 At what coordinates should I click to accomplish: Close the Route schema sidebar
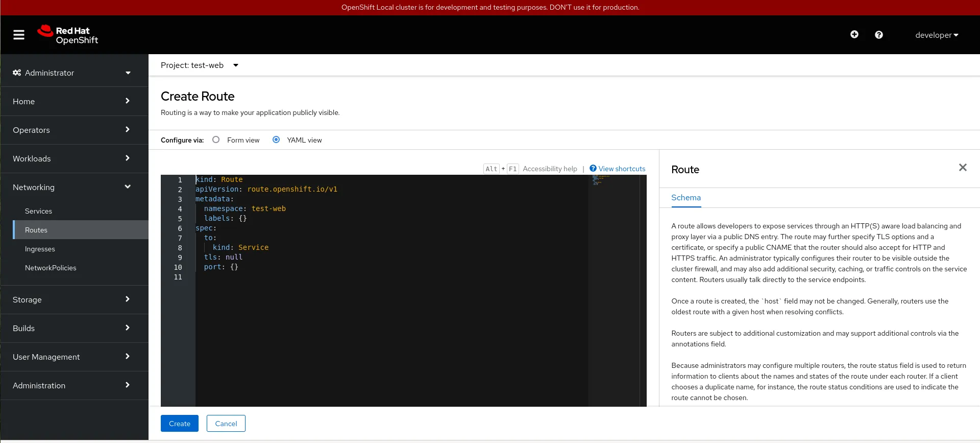click(x=962, y=168)
